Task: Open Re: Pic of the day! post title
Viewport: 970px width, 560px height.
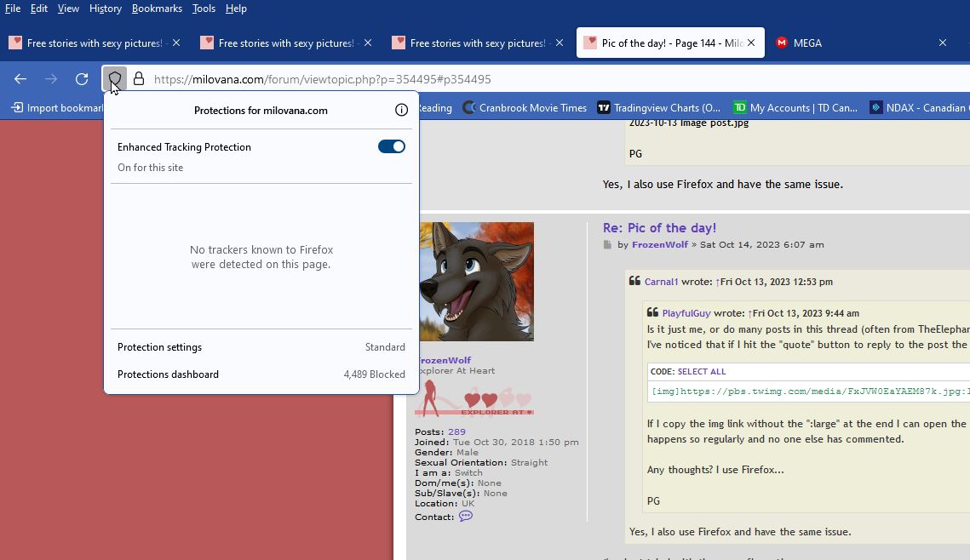Action: [659, 227]
